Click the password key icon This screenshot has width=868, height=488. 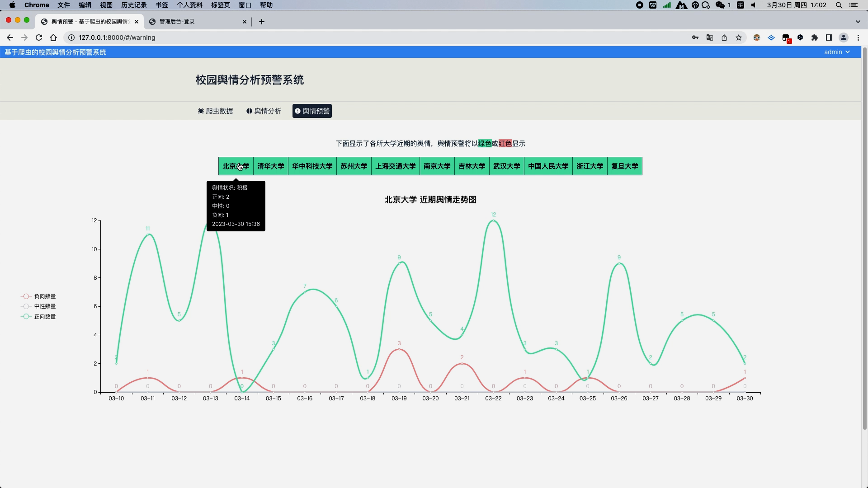(x=695, y=38)
